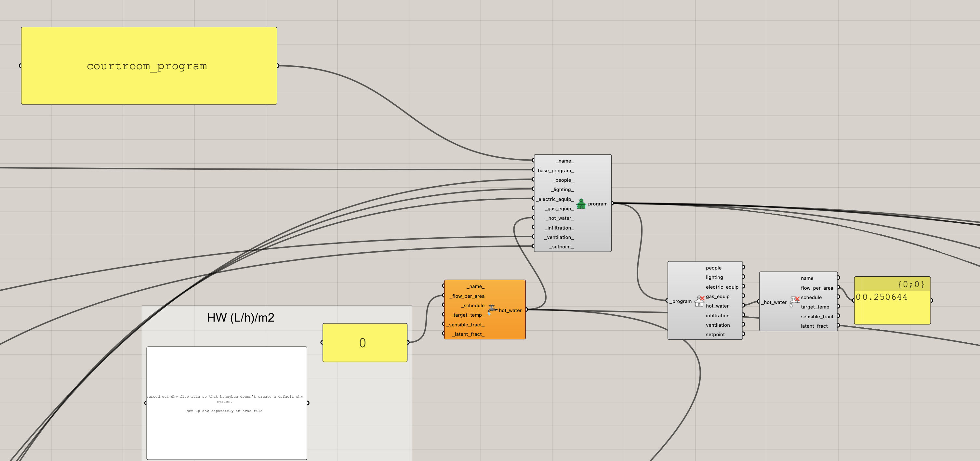Select the courtroom_program yellow panel
The height and width of the screenshot is (461, 980).
click(x=149, y=66)
